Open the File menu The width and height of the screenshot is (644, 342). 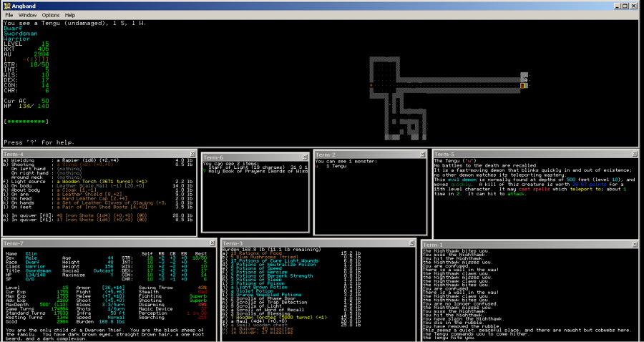click(x=9, y=15)
